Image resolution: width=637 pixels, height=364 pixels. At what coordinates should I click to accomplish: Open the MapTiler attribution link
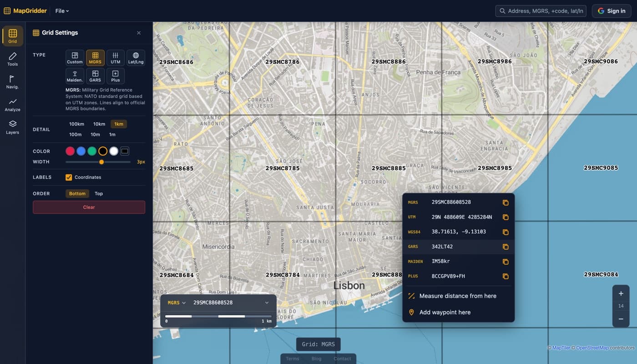tap(561, 348)
